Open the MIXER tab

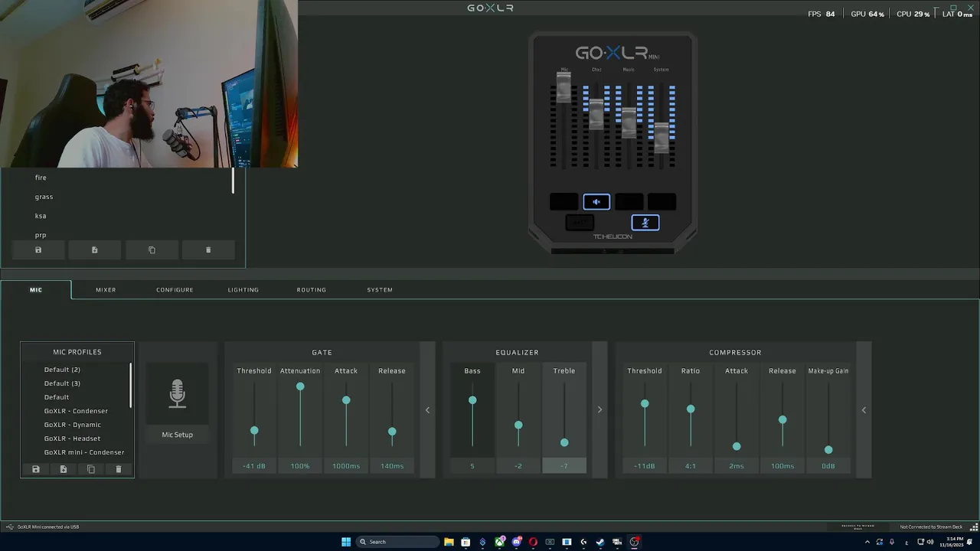click(106, 290)
